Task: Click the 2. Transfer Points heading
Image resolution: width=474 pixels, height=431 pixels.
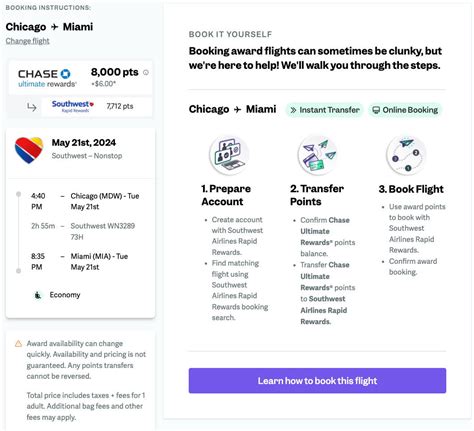Action: 317,195
